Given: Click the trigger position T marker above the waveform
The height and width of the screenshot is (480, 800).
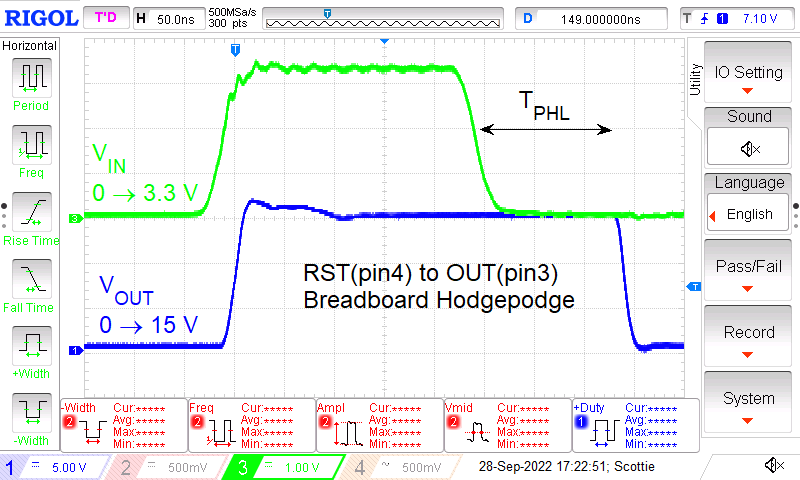Looking at the screenshot, I should 235,50.
